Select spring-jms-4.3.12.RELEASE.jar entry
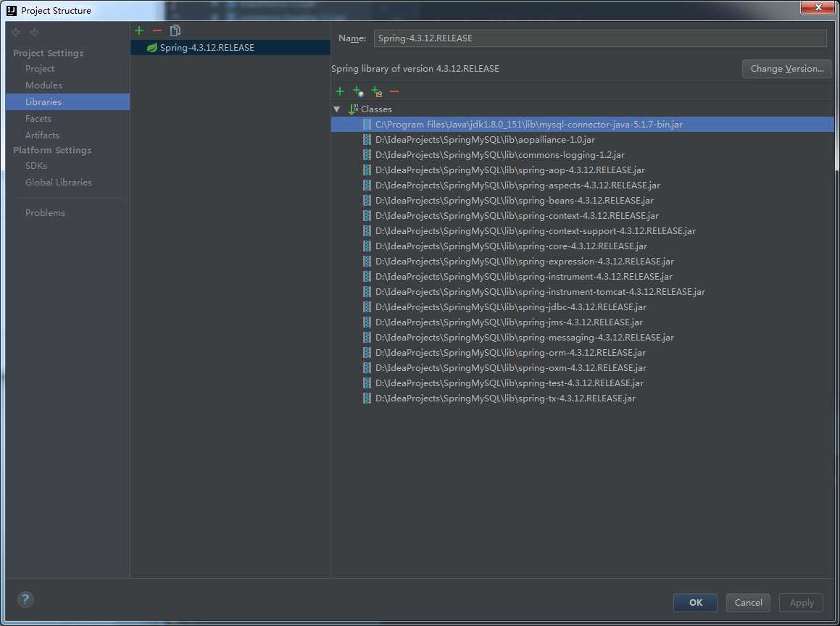840x626 pixels. click(x=509, y=322)
